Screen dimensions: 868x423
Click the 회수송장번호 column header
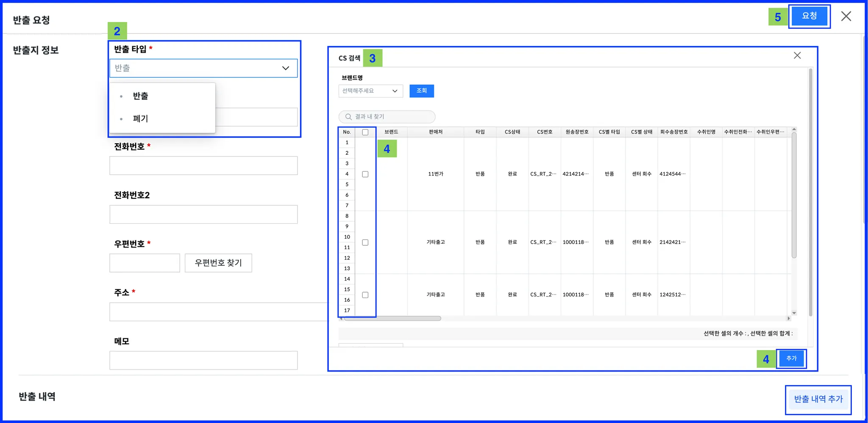tap(674, 132)
